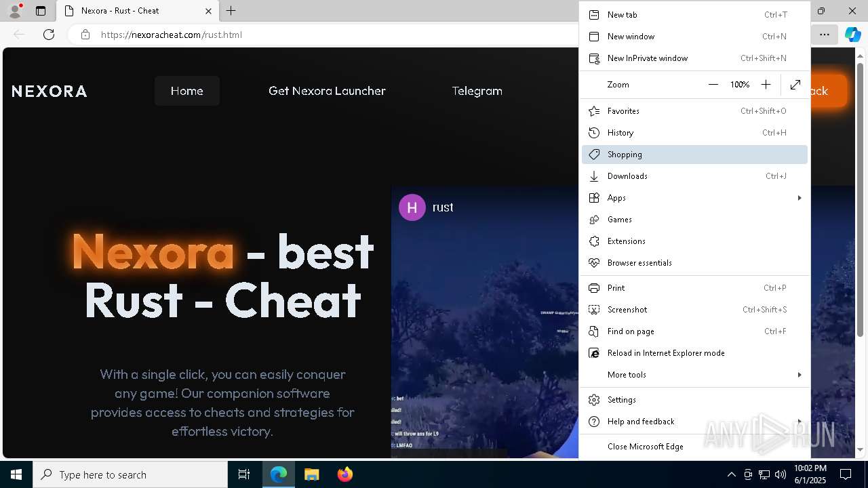This screenshot has width=868, height=488.
Task: Go to Home nav link
Action: [x=187, y=91]
